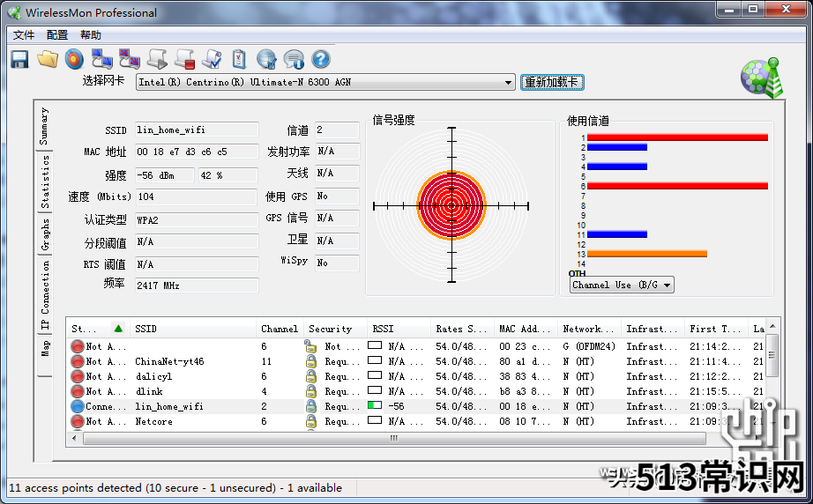The height and width of the screenshot is (504, 813).
Task: Click the blue status circle of lin_home_wifi
Action: pos(78,406)
